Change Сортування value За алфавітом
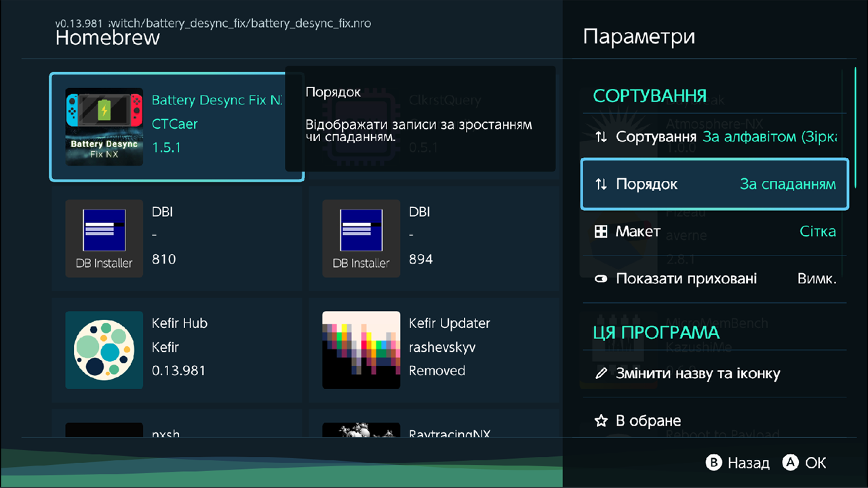Viewport: 868px width, 488px height. click(x=770, y=137)
